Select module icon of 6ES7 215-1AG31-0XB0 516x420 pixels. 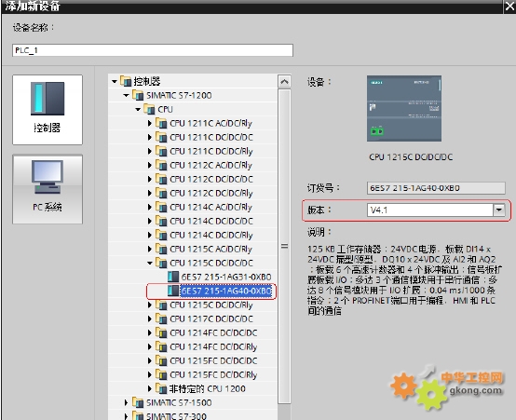pyautogui.click(x=173, y=277)
